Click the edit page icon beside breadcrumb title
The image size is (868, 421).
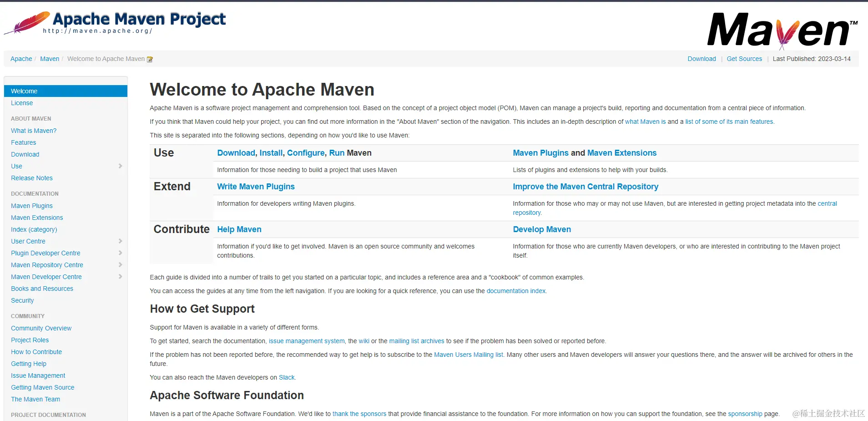150,59
